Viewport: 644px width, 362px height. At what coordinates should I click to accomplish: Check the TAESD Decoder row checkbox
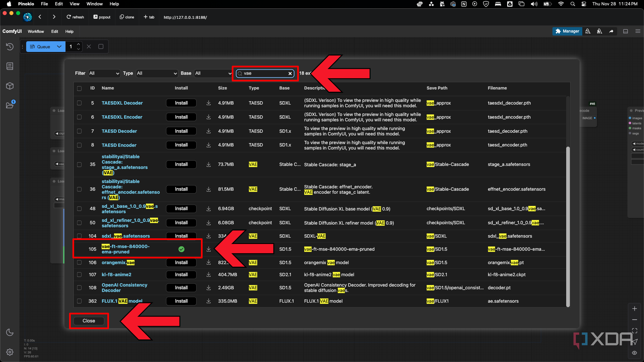coord(79,131)
